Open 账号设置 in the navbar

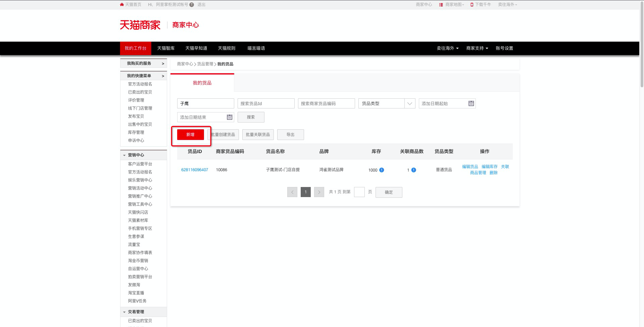[x=504, y=48]
